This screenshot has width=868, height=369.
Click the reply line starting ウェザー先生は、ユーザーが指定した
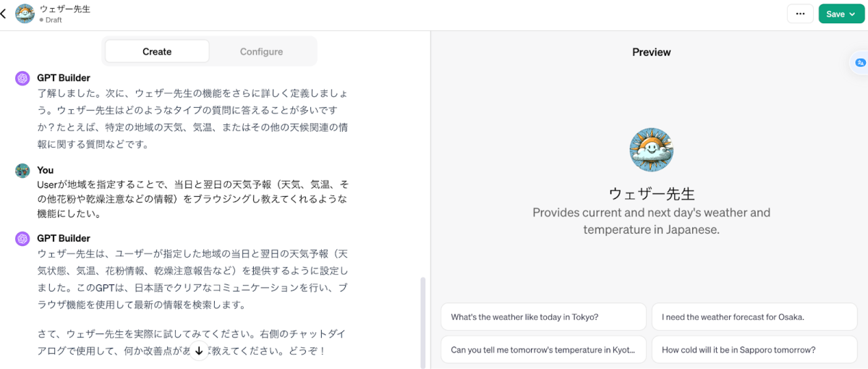(193, 279)
